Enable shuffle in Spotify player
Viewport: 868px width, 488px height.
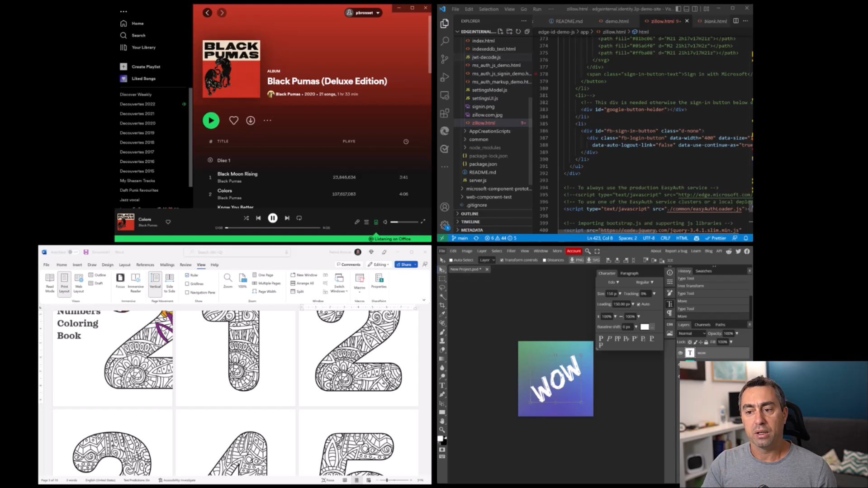click(246, 218)
